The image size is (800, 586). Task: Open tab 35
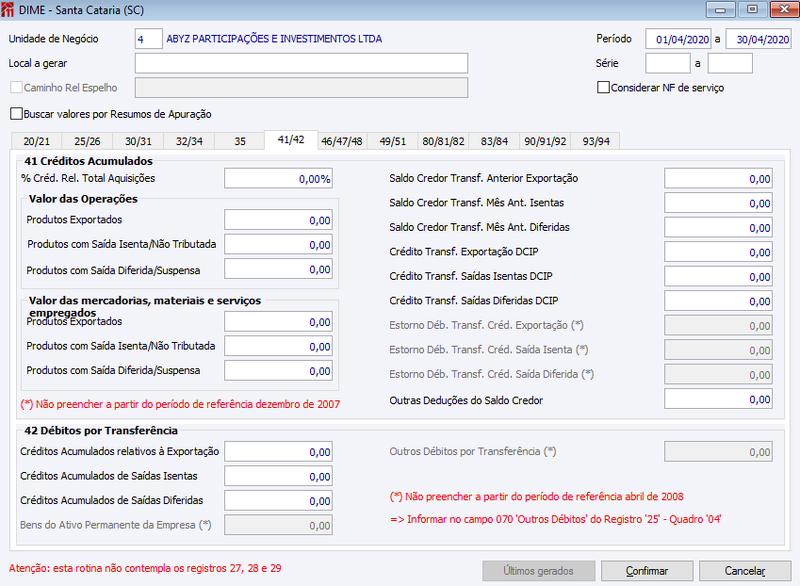(x=240, y=141)
